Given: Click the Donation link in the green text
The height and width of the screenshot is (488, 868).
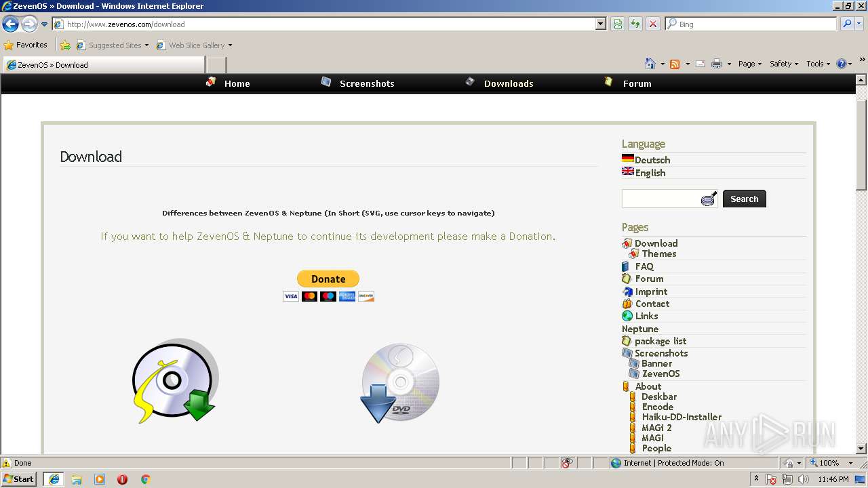Looking at the screenshot, I should point(531,237).
